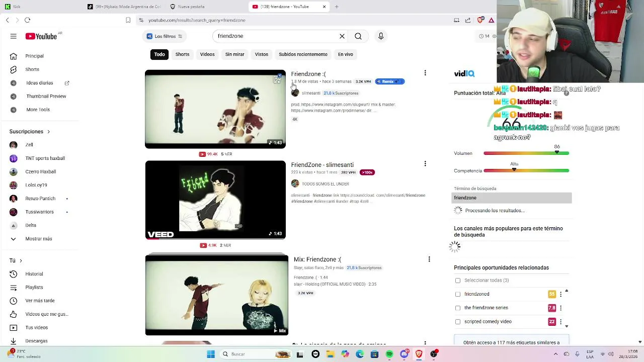Check the Seleccionar todas (3) checkbox

(x=458, y=281)
